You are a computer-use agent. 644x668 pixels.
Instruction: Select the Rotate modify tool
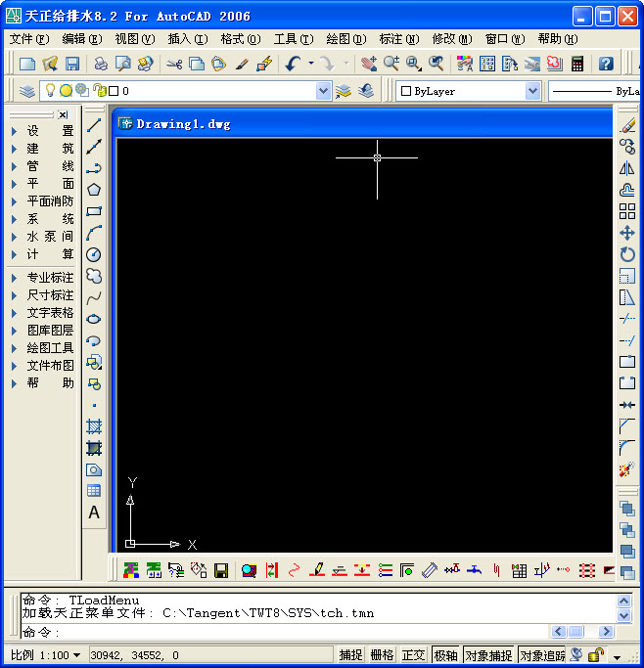pyautogui.click(x=627, y=254)
